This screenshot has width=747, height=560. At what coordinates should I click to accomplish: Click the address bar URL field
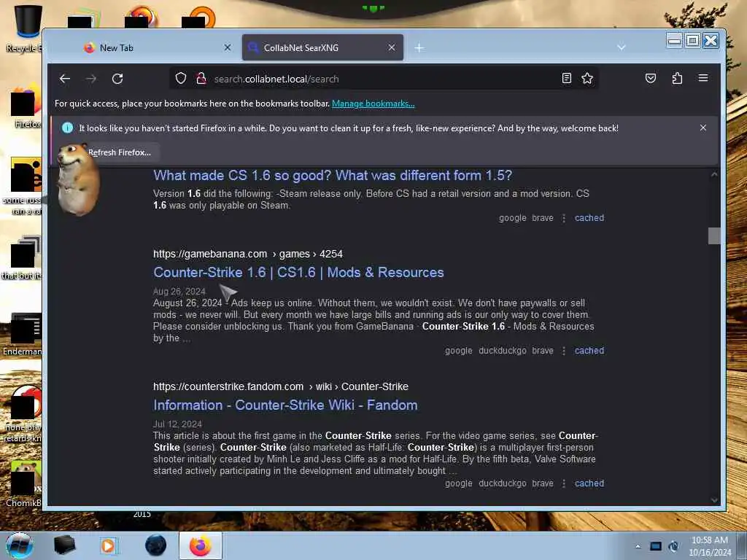[384, 79]
